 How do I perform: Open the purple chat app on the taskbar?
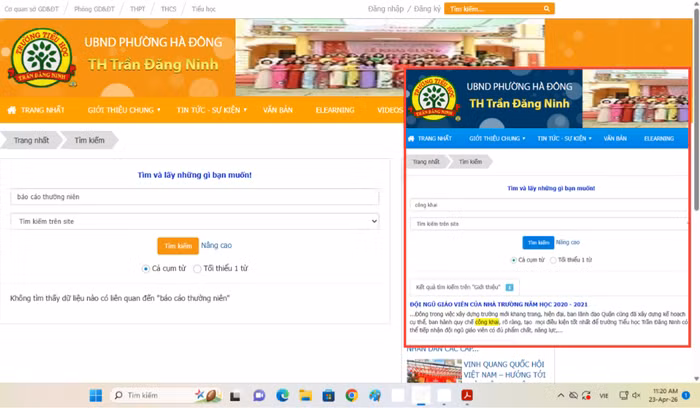coord(259,396)
